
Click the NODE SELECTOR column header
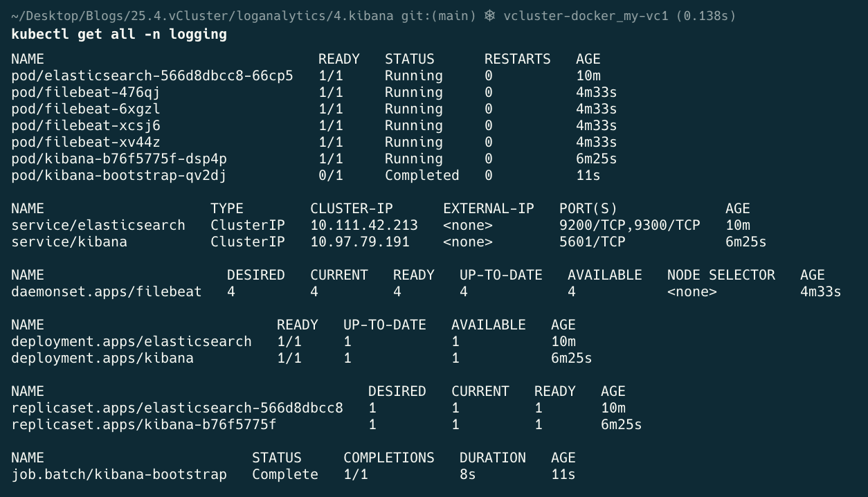tap(721, 275)
